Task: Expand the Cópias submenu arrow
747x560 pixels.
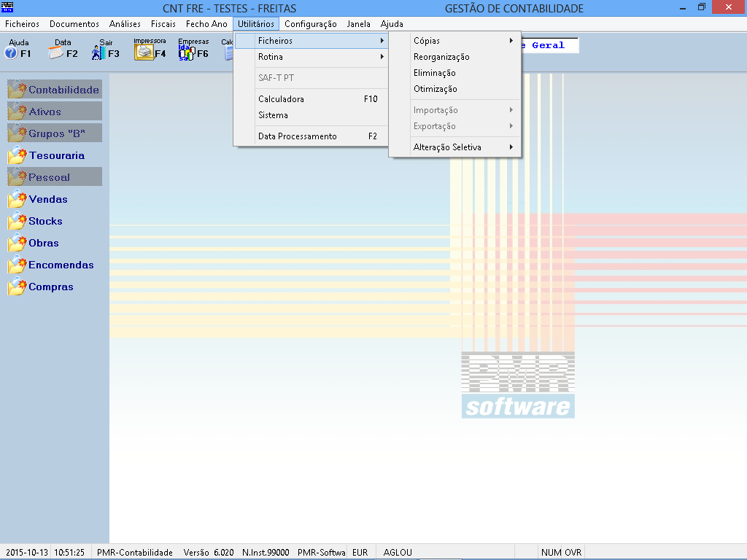Action: click(x=511, y=41)
